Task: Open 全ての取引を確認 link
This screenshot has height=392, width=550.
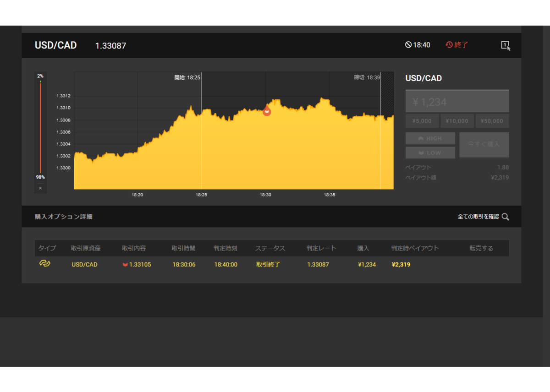Action: pos(478,217)
